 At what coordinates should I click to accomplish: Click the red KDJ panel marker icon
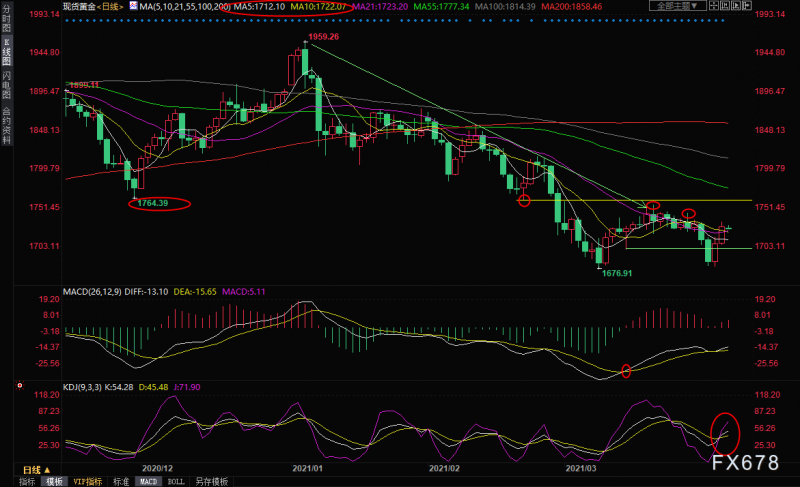[19, 386]
